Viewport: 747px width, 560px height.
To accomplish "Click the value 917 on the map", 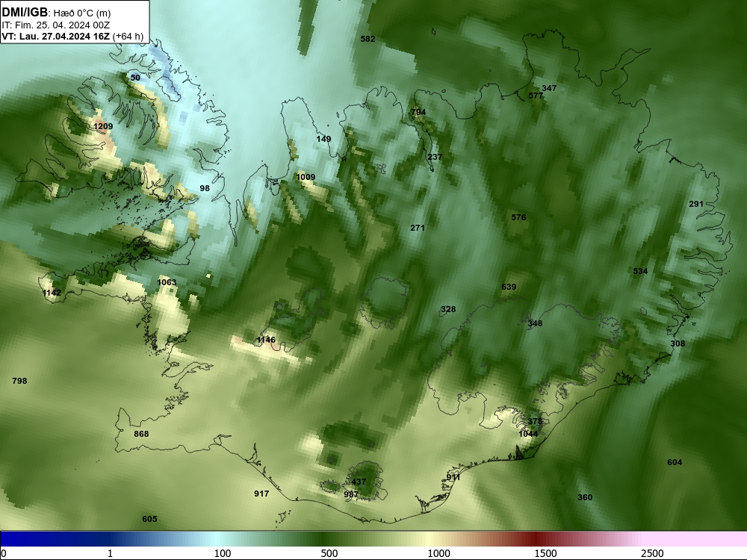I will (261, 494).
